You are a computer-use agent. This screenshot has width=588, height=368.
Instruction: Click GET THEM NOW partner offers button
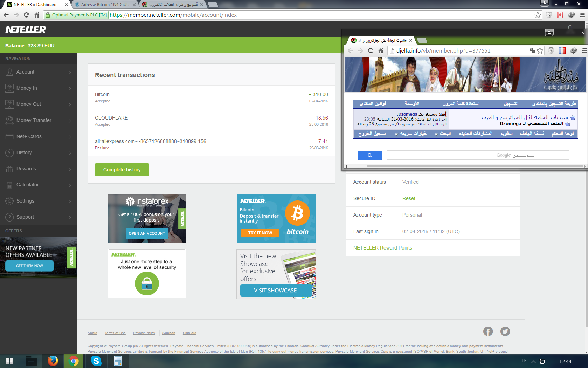(x=29, y=266)
